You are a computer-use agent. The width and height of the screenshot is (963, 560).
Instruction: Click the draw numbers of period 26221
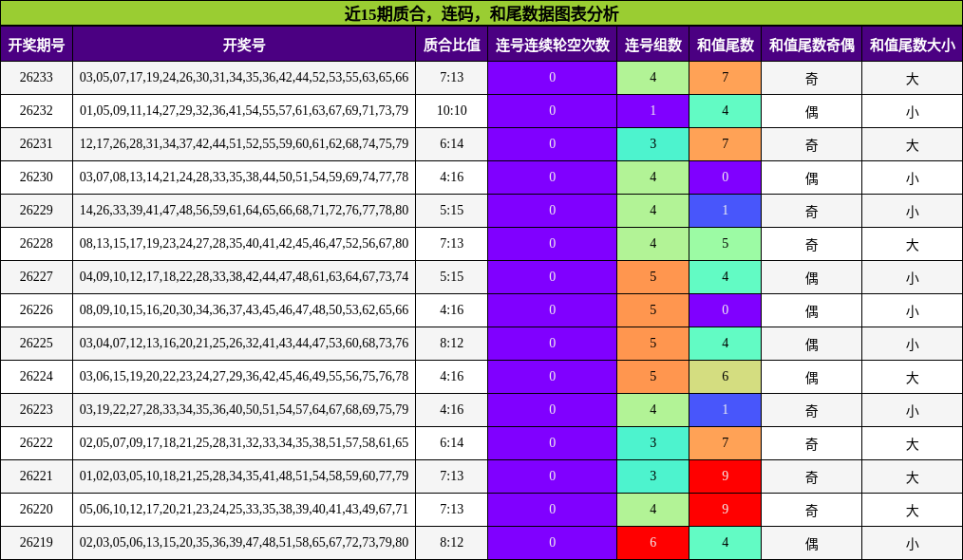point(244,476)
